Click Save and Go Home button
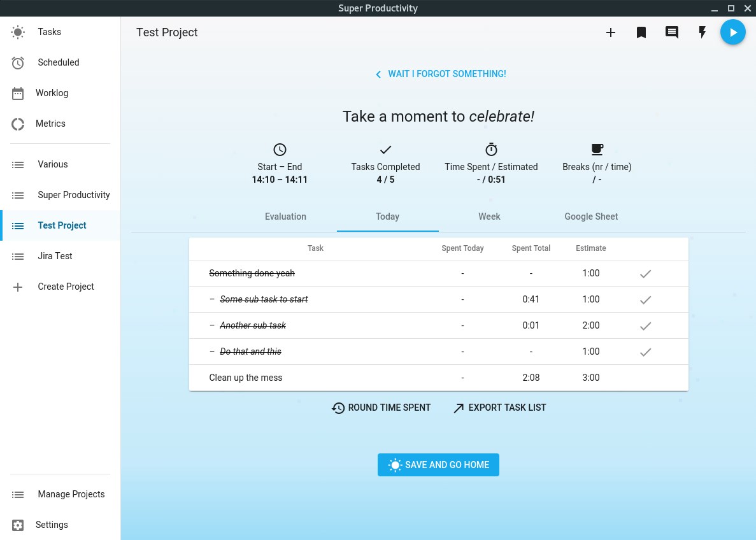The width and height of the screenshot is (756, 540). (x=438, y=465)
